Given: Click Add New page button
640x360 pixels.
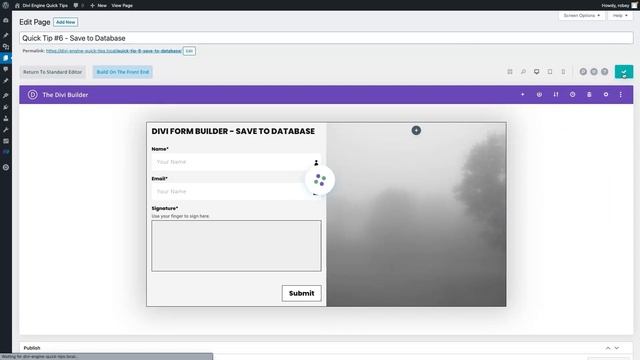Looking at the screenshot, I should 66,22.
